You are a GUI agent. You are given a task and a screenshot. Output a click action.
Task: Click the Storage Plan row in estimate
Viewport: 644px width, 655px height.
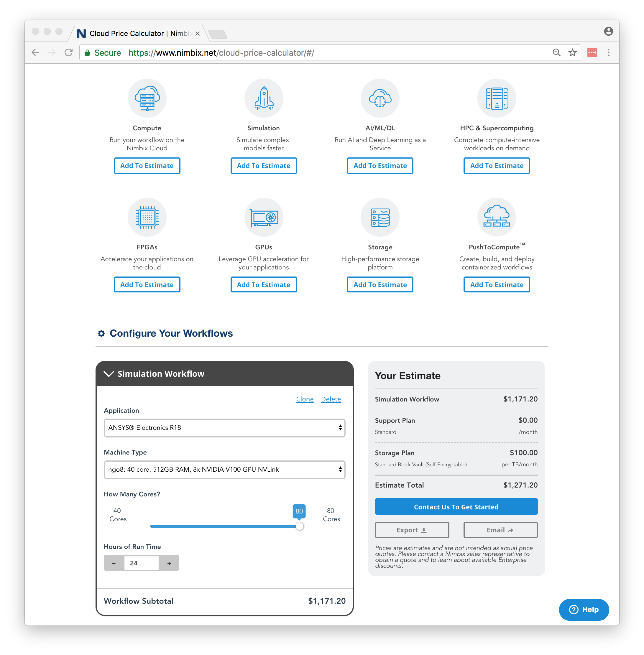tap(456, 458)
